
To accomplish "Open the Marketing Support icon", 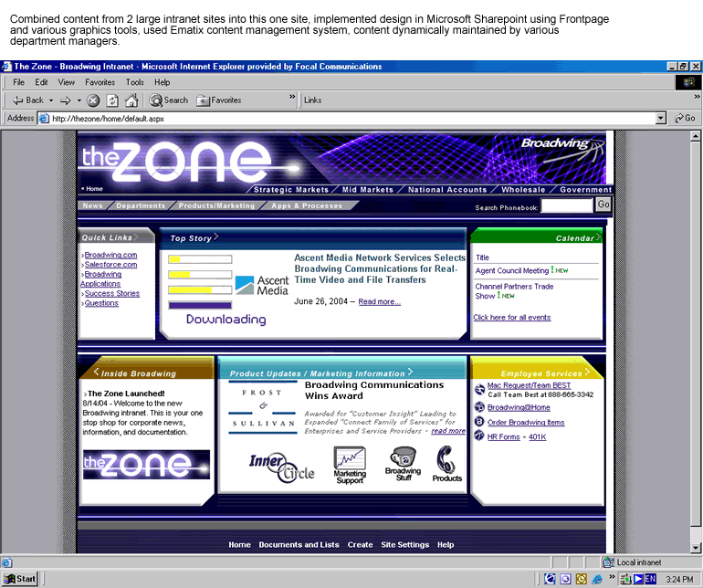I will pyautogui.click(x=350, y=464).
